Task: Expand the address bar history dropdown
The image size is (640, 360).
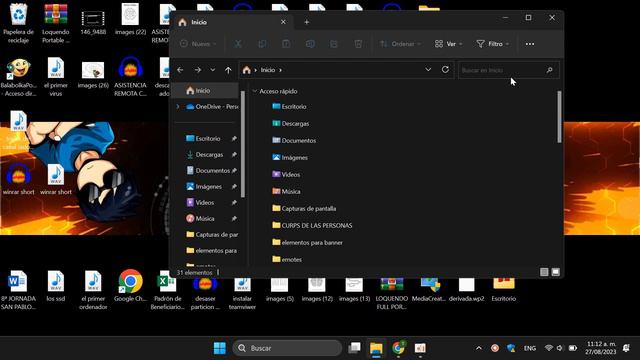Action: point(428,70)
